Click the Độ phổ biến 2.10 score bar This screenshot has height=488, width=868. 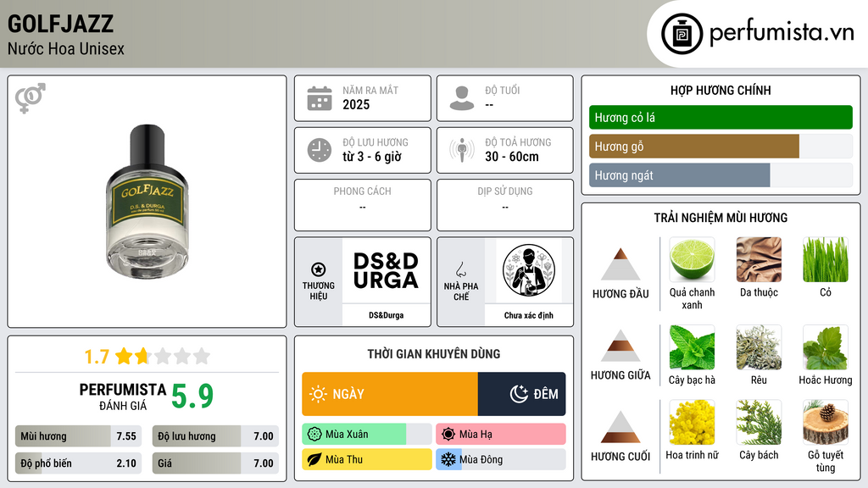pyautogui.click(x=79, y=463)
